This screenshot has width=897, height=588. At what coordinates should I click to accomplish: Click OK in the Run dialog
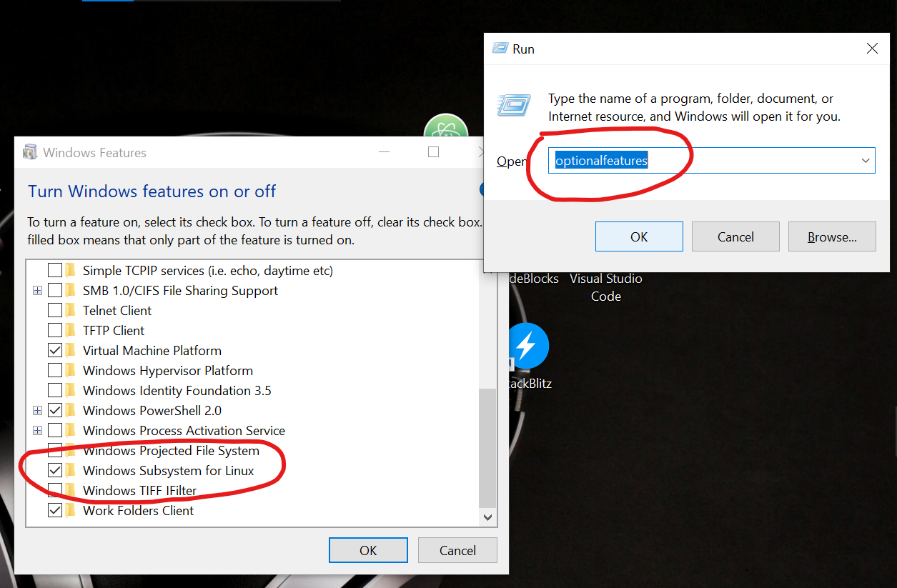[x=639, y=236]
